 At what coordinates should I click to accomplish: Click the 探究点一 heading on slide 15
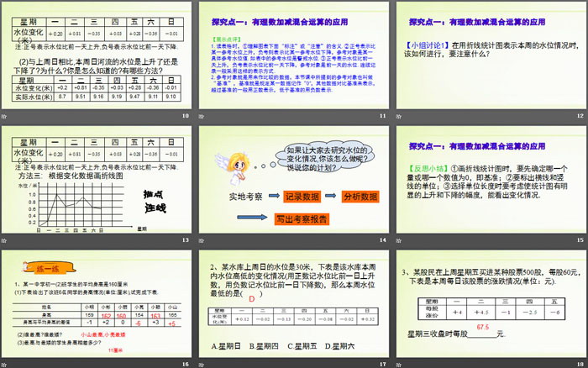point(477,146)
